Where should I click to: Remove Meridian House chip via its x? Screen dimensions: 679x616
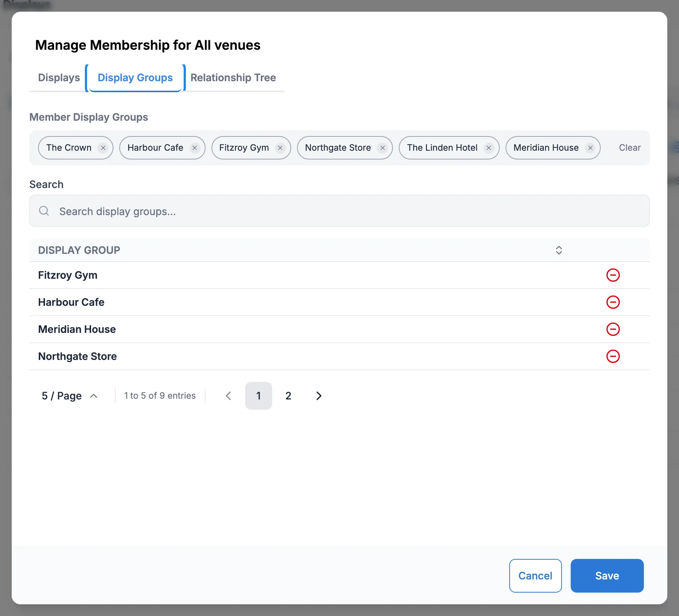click(590, 148)
